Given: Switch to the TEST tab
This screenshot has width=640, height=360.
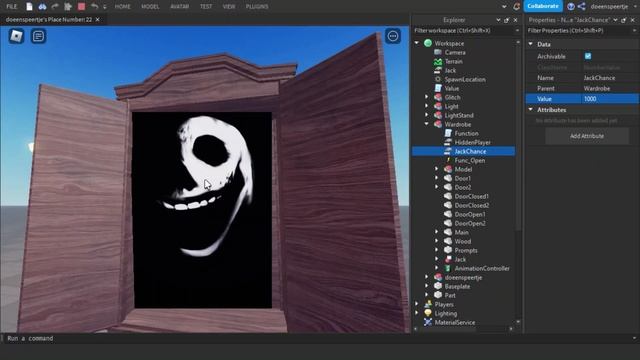Looking at the screenshot, I should coord(206,7).
